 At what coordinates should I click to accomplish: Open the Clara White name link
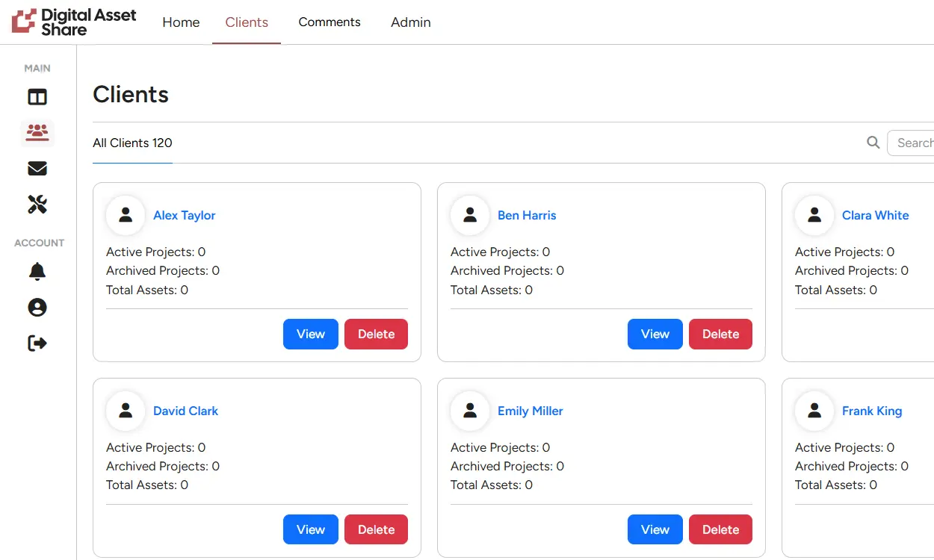[x=875, y=215]
